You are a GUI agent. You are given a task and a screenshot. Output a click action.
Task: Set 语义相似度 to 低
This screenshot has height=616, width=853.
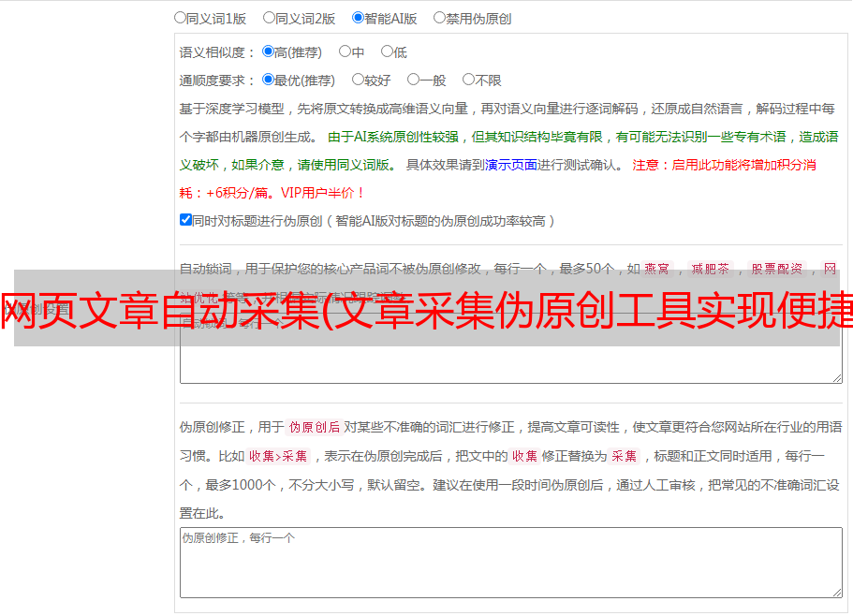click(x=387, y=51)
